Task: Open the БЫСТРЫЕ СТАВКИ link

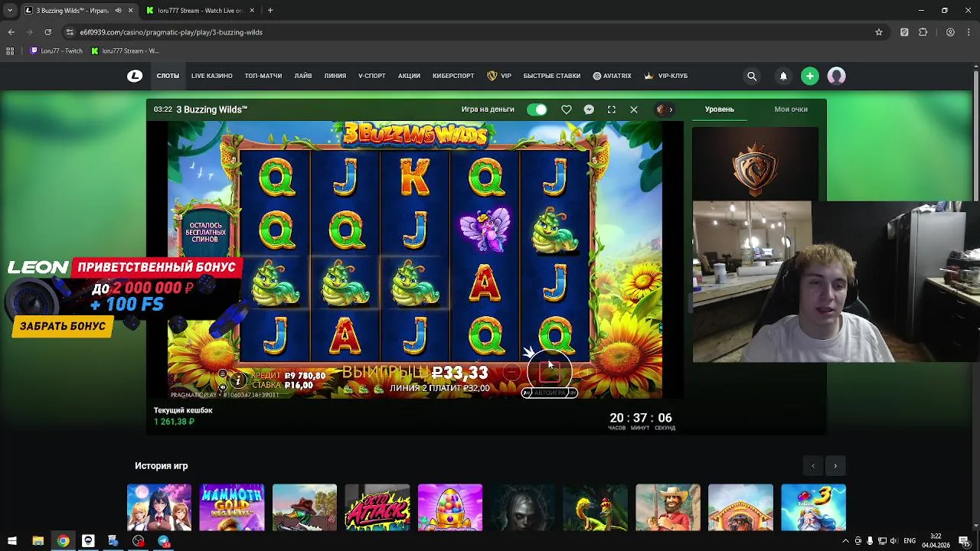Action: pyautogui.click(x=552, y=76)
